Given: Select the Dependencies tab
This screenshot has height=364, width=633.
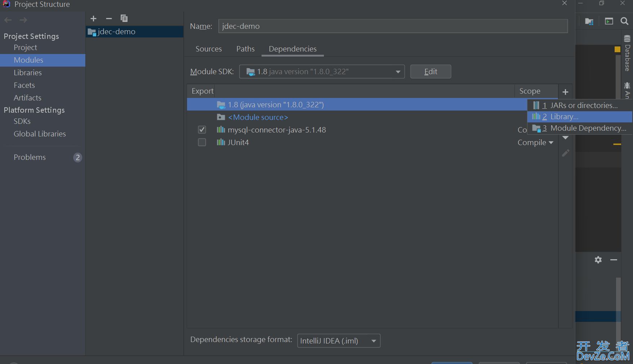Looking at the screenshot, I should coord(293,49).
